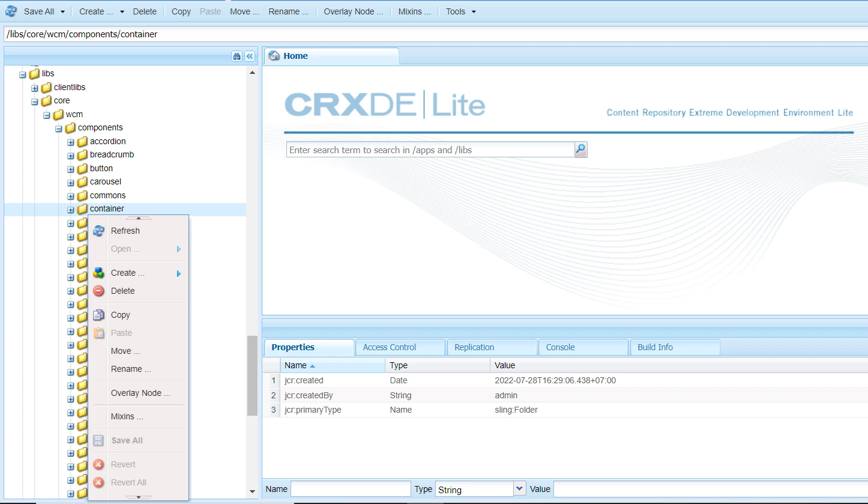Select the button folder in tree

tap(101, 168)
